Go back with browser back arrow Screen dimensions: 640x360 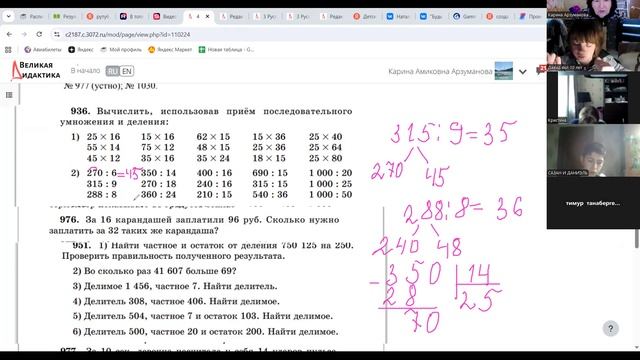tap(9, 35)
